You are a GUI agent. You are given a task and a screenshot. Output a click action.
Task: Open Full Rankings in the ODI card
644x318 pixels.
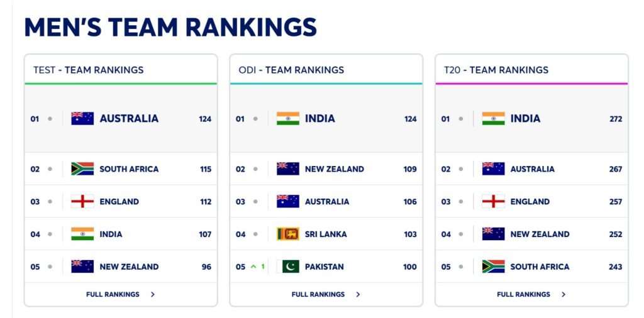coord(318,294)
